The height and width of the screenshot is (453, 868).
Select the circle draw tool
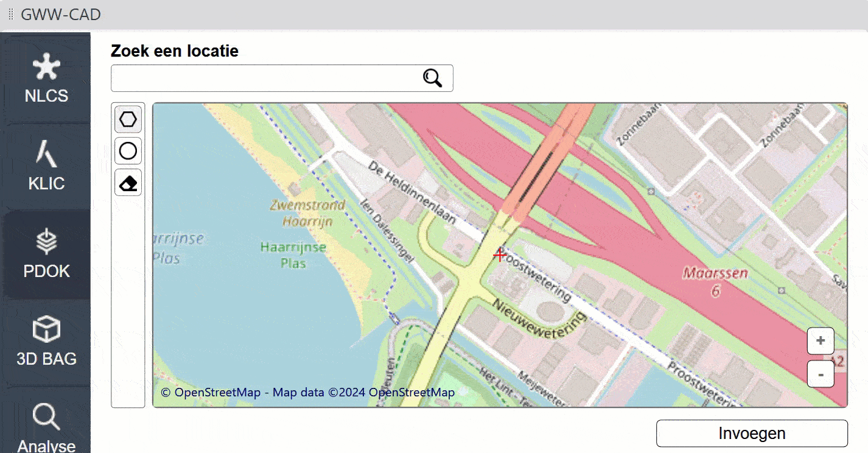[128, 151]
